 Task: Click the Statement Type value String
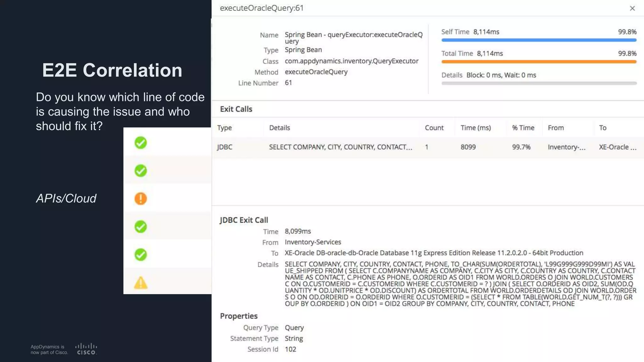pyautogui.click(x=294, y=338)
